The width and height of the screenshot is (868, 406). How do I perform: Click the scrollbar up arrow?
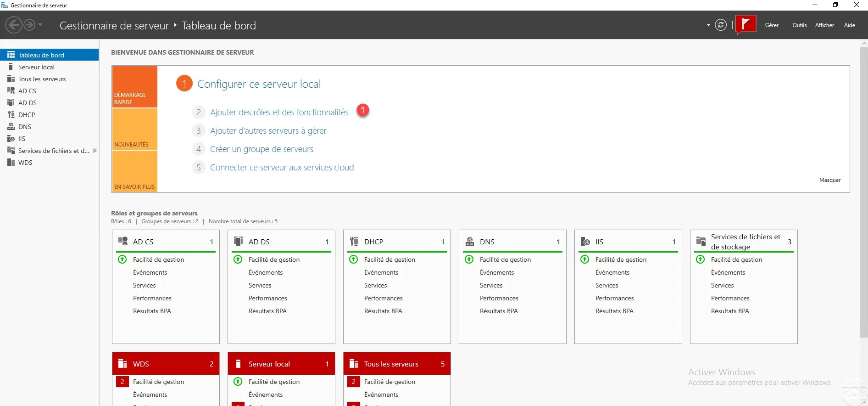pyautogui.click(x=864, y=43)
